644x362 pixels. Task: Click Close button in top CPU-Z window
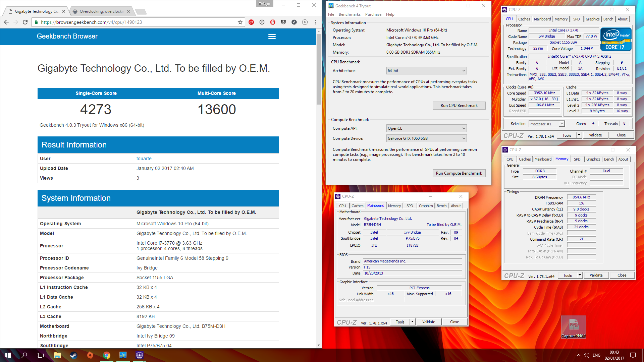(x=621, y=135)
